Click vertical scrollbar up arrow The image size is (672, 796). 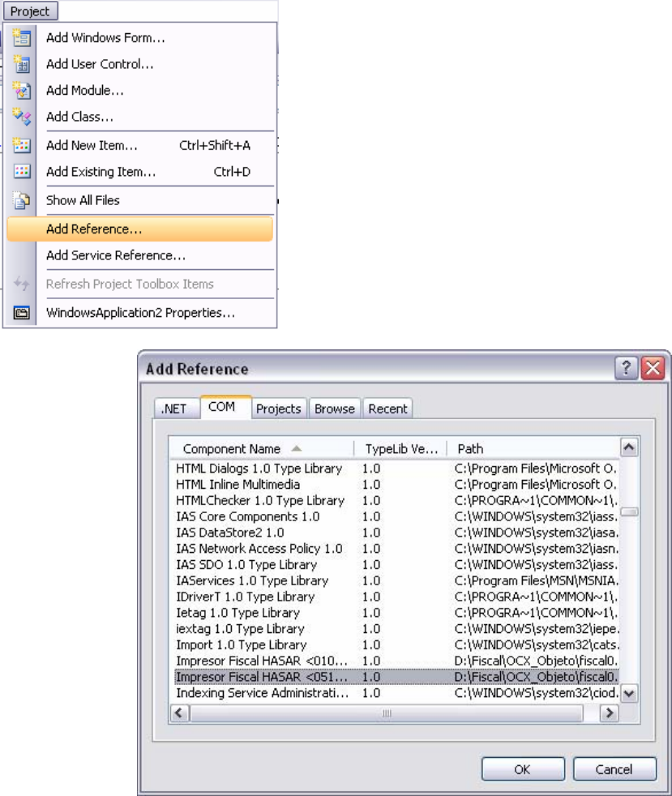pyautogui.click(x=629, y=447)
